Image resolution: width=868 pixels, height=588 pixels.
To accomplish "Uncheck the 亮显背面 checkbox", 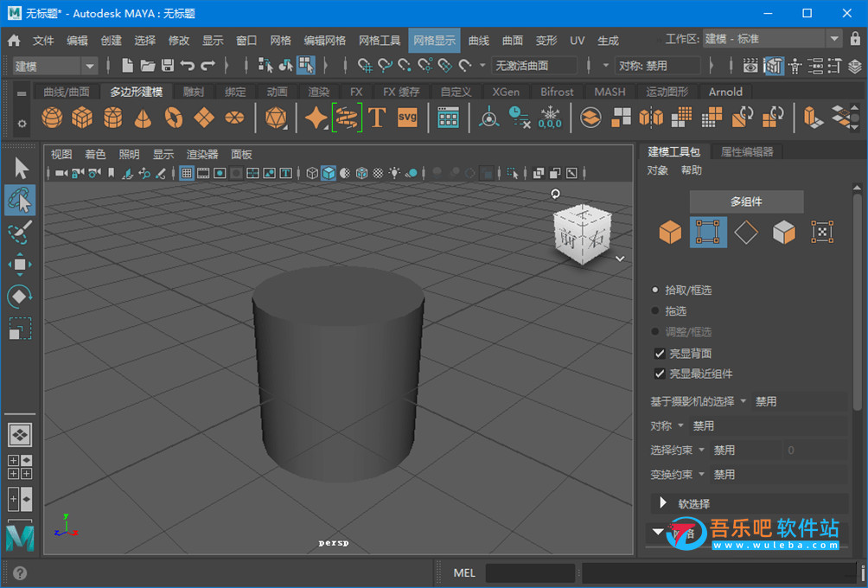I will coord(660,354).
